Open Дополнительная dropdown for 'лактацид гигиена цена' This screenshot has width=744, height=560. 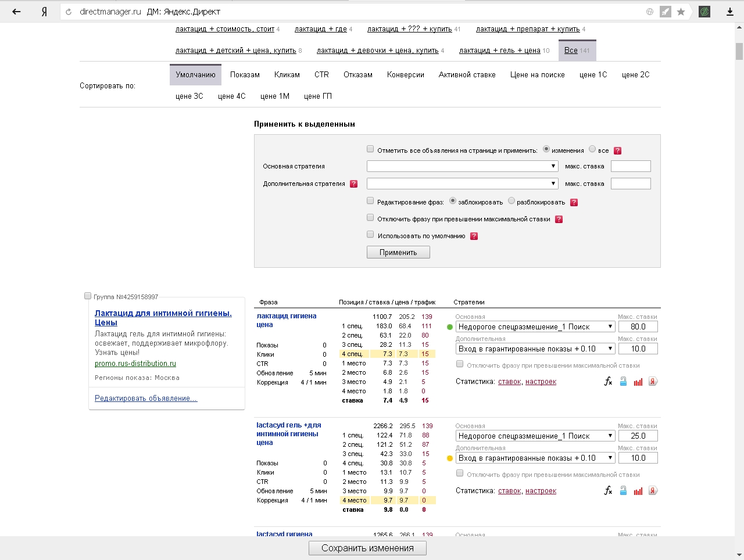coord(535,349)
